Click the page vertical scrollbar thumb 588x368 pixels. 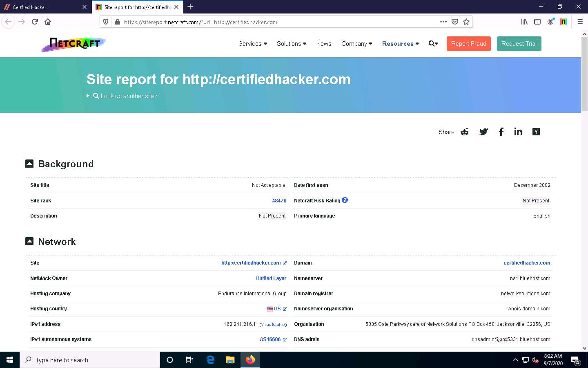(x=584, y=74)
